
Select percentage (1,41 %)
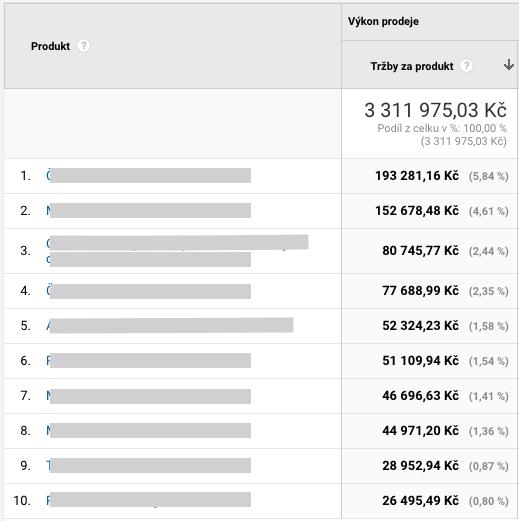(x=489, y=396)
